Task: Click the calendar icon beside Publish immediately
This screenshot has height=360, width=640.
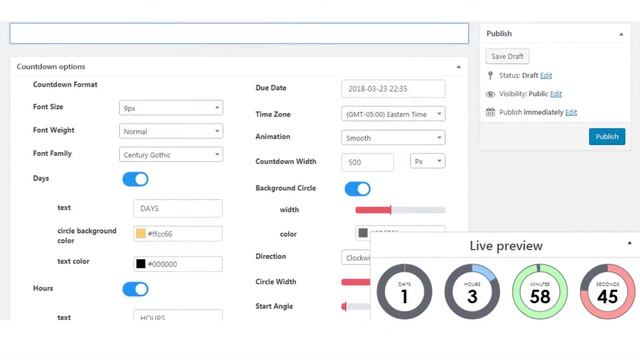Action: pyautogui.click(x=490, y=112)
